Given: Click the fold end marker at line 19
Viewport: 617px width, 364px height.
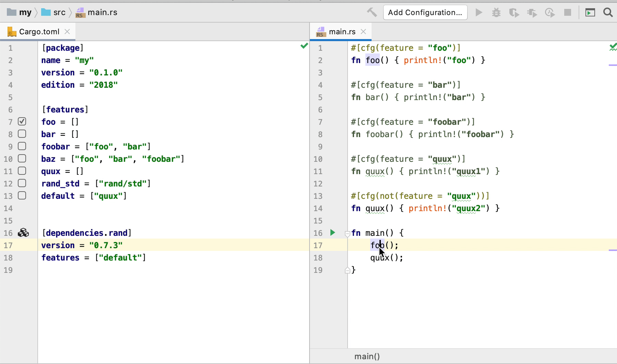Looking at the screenshot, I should 347,270.
